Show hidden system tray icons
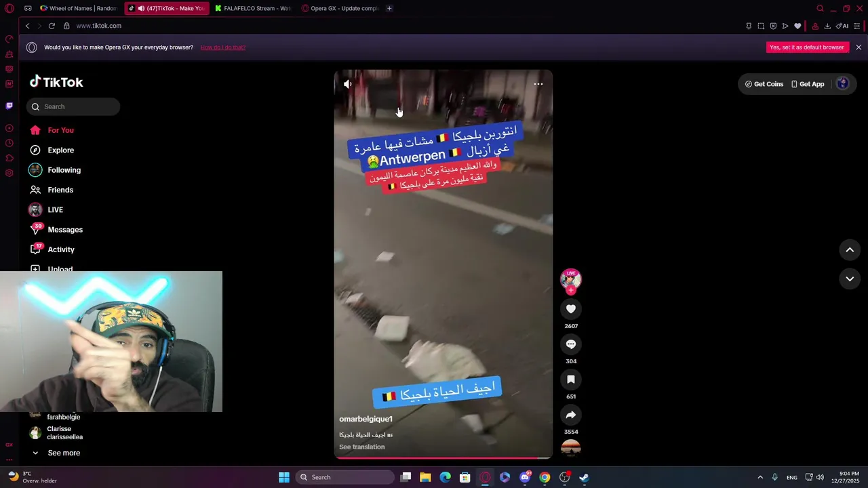This screenshot has height=488, width=868. [x=760, y=477]
